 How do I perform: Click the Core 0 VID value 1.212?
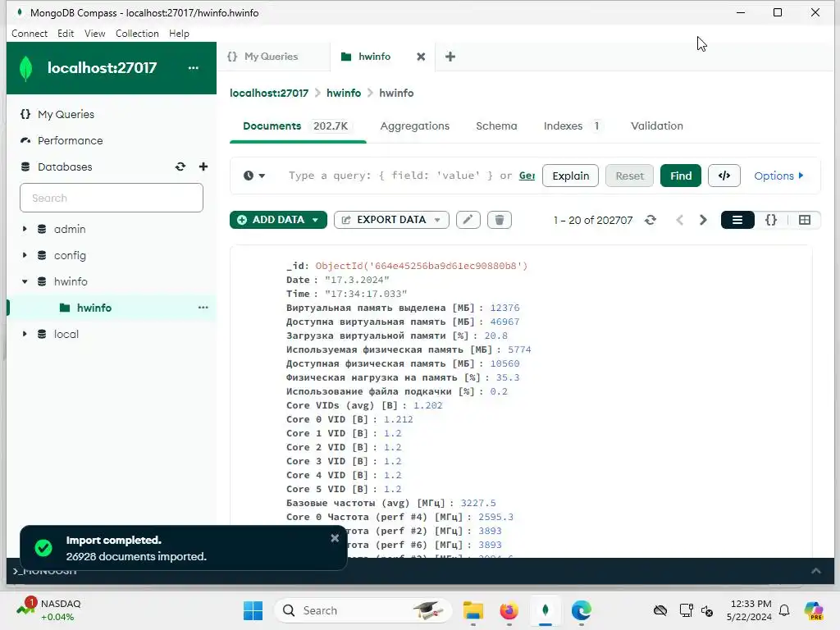398,419
